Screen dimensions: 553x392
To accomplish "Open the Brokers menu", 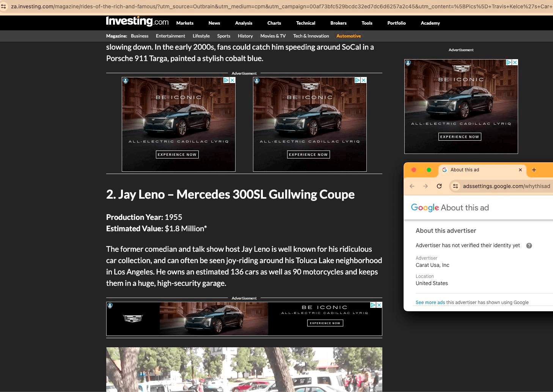I will click(x=338, y=23).
